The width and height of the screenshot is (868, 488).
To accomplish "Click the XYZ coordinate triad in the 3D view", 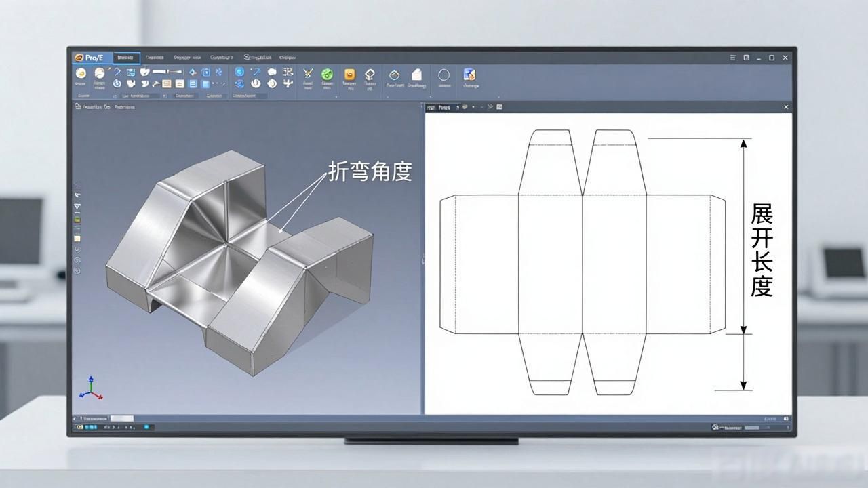I will [x=92, y=387].
